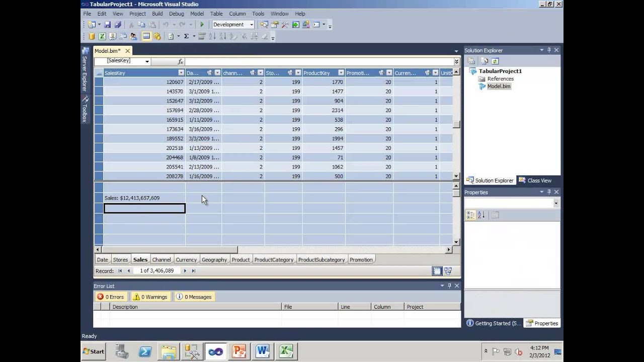Switch to Class View tab
This screenshot has height=362, width=644.
click(535, 180)
